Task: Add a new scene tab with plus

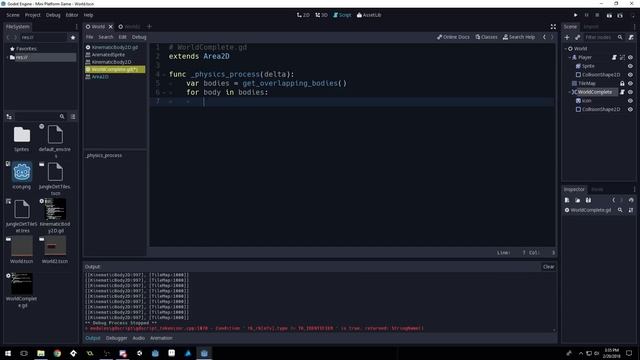Action: tap(149, 27)
